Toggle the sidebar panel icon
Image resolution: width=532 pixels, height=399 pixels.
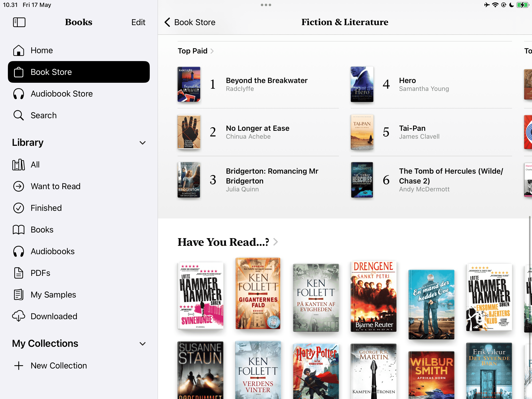(19, 22)
